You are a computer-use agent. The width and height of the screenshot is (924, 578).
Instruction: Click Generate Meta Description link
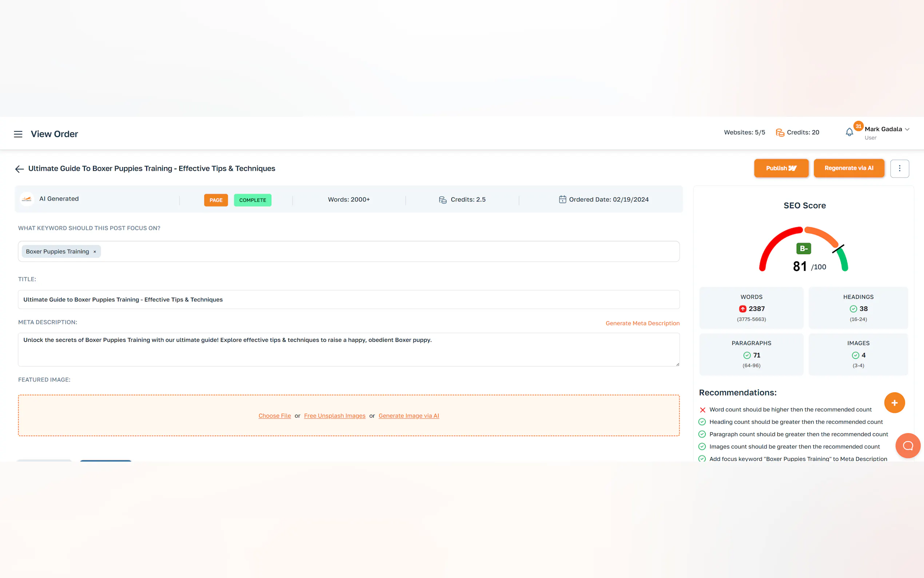tap(642, 324)
